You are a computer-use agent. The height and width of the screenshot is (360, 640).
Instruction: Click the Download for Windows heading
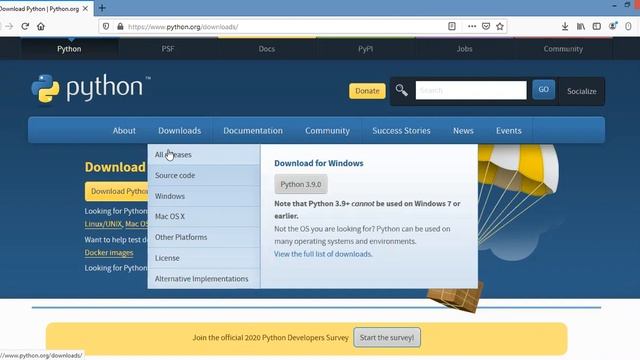pos(319,163)
